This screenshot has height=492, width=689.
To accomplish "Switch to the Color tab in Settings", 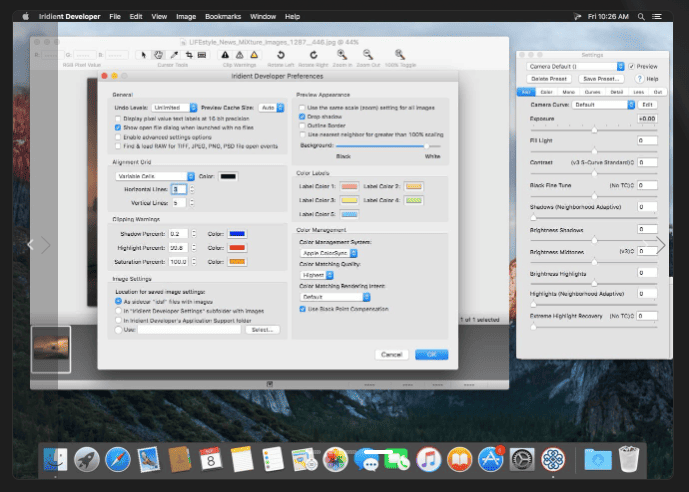I will pos(546,92).
